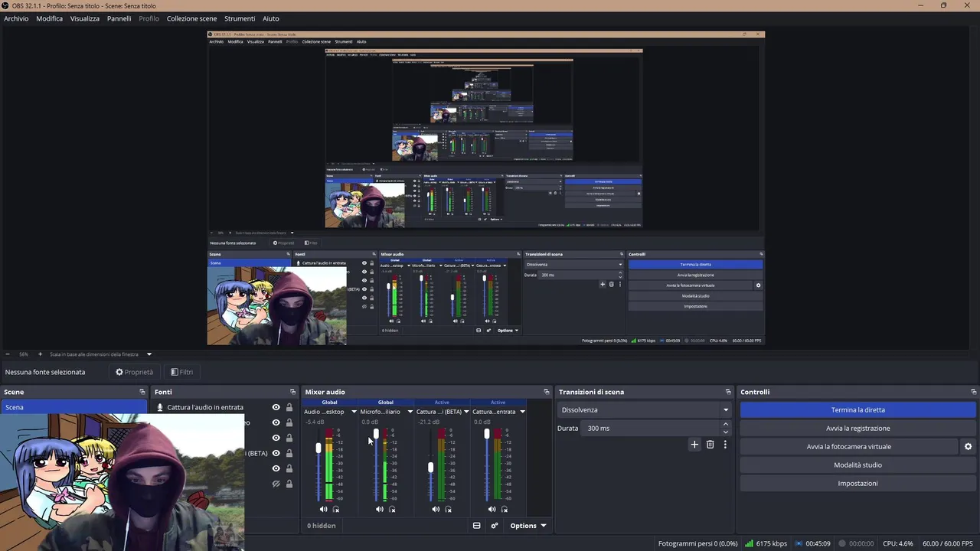This screenshot has width=980, height=551.
Task: Add a scene transition with plus icon
Action: pyautogui.click(x=694, y=445)
